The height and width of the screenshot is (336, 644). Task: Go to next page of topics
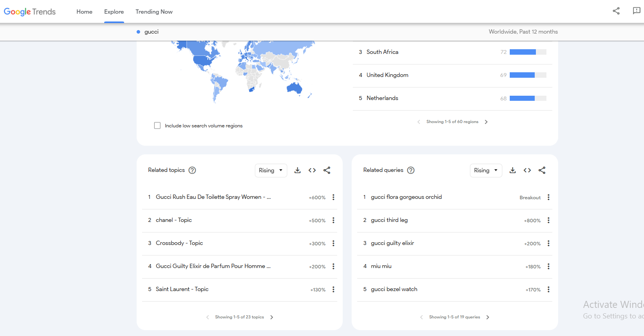click(x=272, y=317)
